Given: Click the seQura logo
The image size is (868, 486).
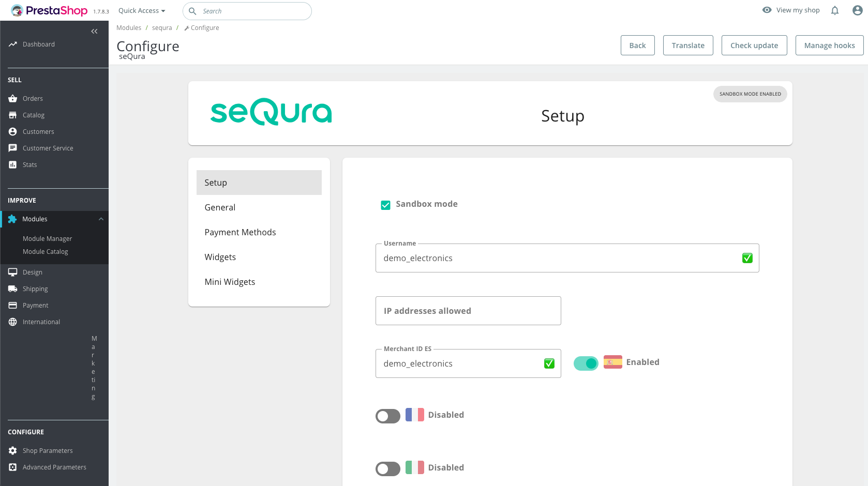Looking at the screenshot, I should click(x=271, y=112).
